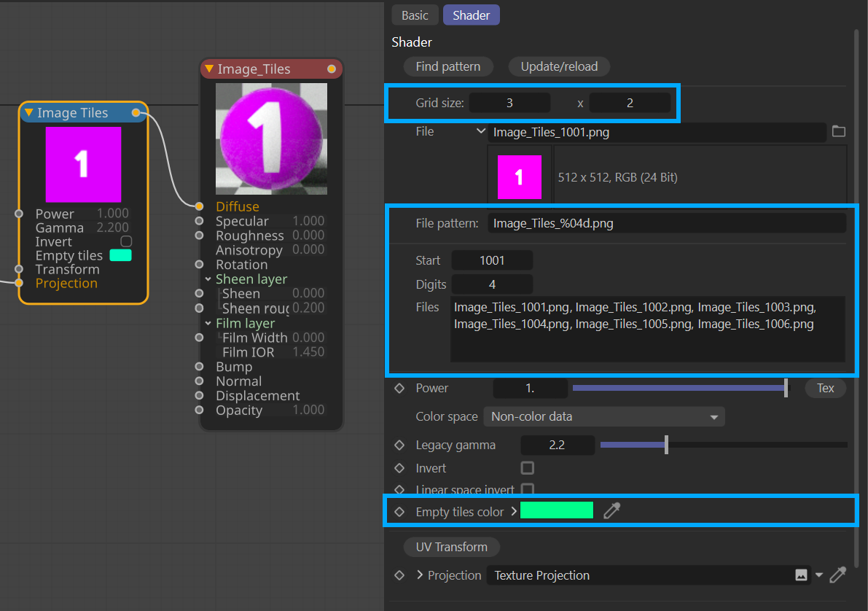Viewport: 868px width, 611px height.
Task: Collapse the Sheen layer section
Action: [208, 279]
